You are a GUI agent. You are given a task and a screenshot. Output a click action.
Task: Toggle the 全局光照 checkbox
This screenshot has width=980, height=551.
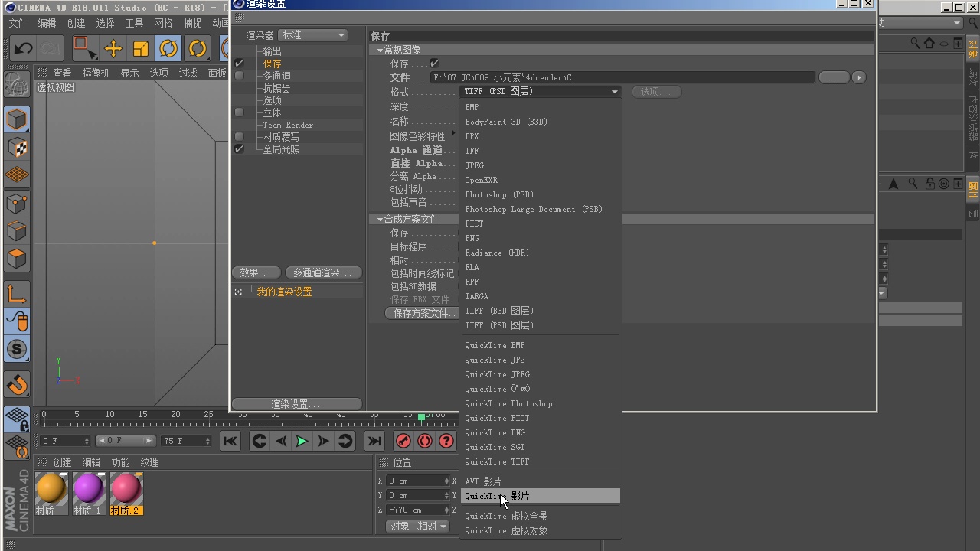240,149
